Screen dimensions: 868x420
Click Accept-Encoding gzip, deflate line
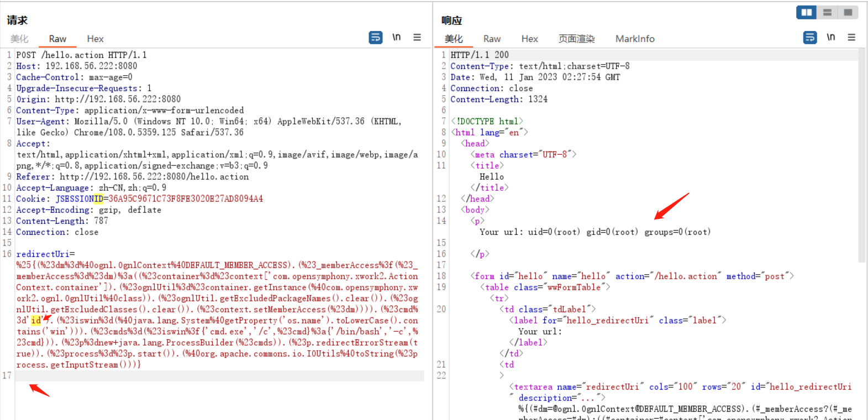88,210
